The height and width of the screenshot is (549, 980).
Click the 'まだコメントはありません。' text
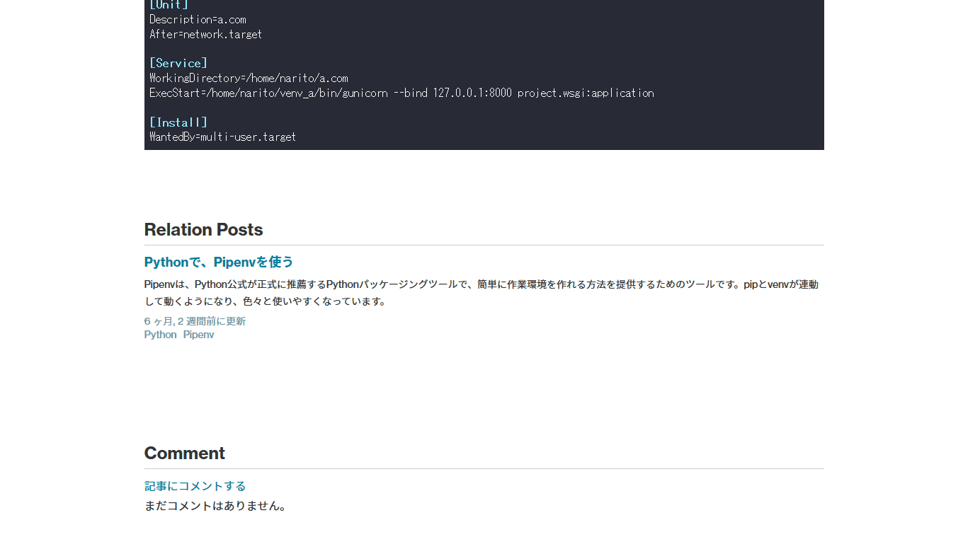click(217, 506)
